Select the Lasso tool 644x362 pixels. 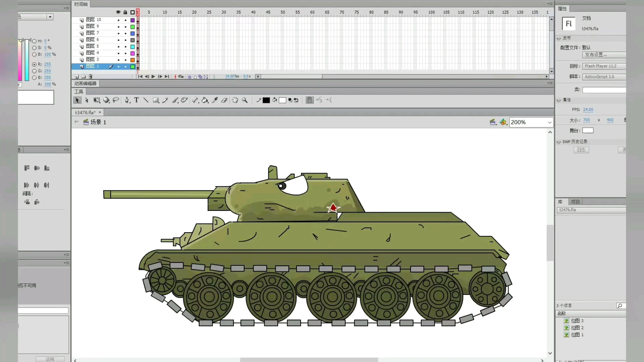coord(116,100)
